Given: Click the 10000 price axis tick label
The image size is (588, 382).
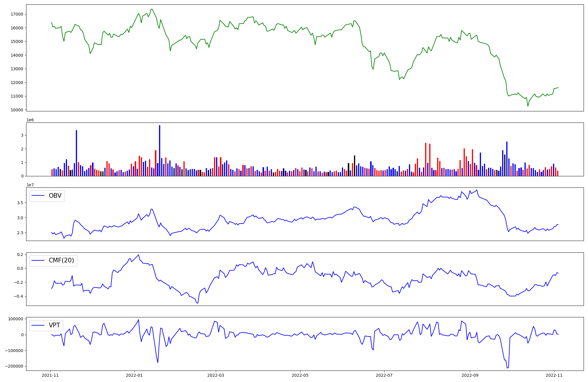Looking at the screenshot, I should (x=17, y=110).
